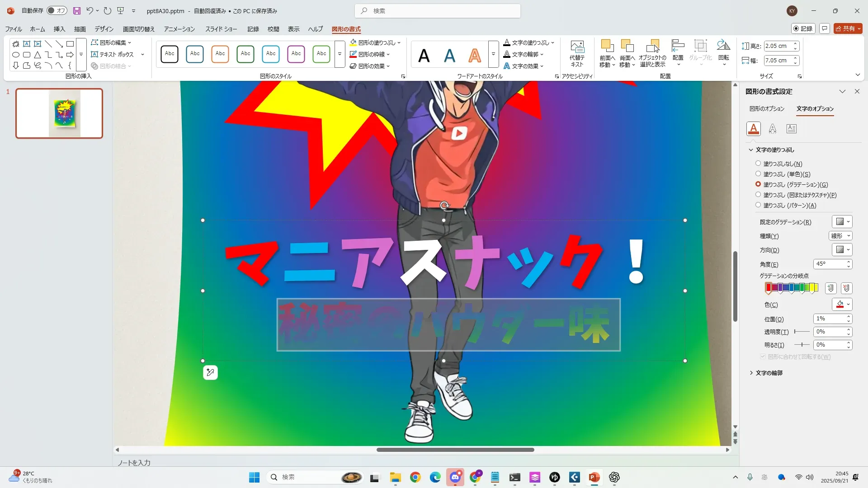Select solid fill 塗りつぶし (単色) radio button
Image resolution: width=868 pixels, height=488 pixels.
(x=758, y=174)
